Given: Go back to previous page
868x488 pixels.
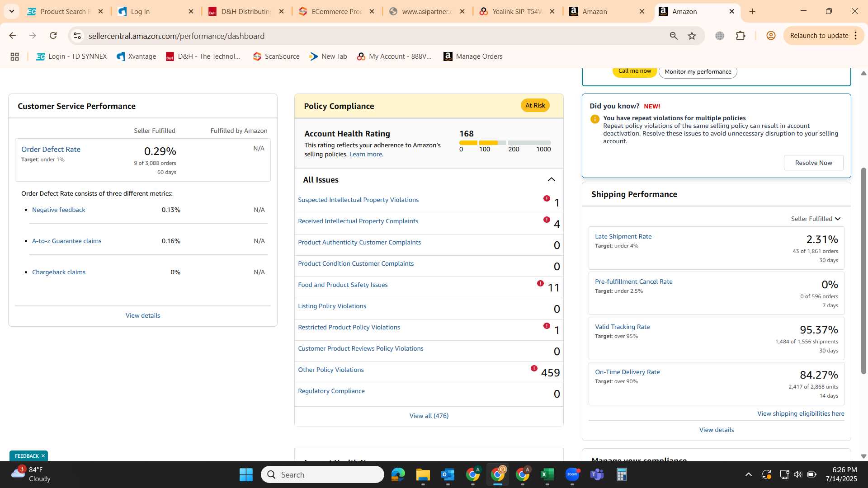Looking at the screenshot, I should pyautogui.click(x=12, y=36).
